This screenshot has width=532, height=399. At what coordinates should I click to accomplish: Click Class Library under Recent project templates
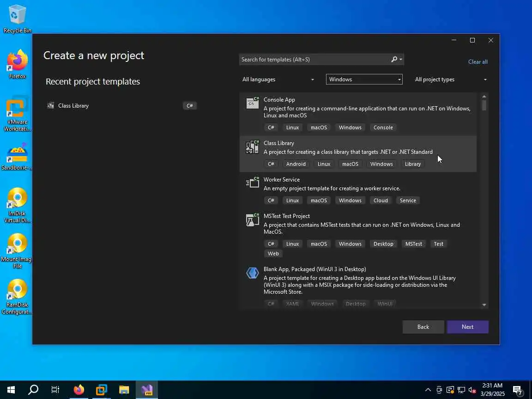(73, 105)
